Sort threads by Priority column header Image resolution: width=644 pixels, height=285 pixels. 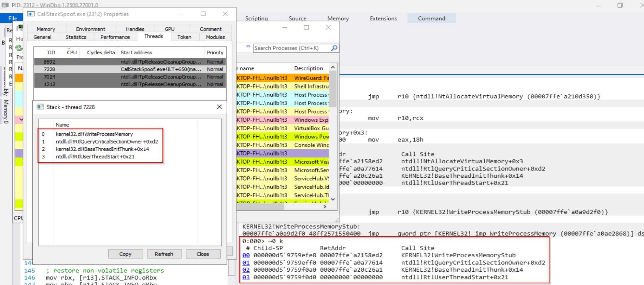tap(215, 52)
